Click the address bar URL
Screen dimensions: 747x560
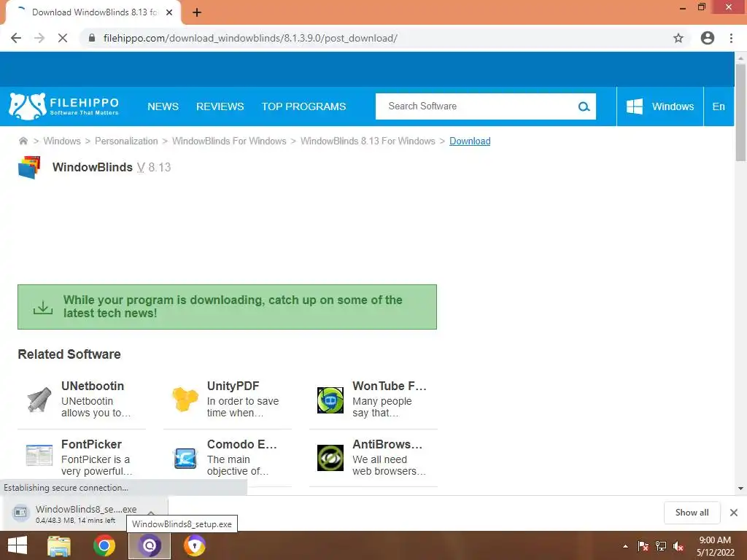pos(251,38)
